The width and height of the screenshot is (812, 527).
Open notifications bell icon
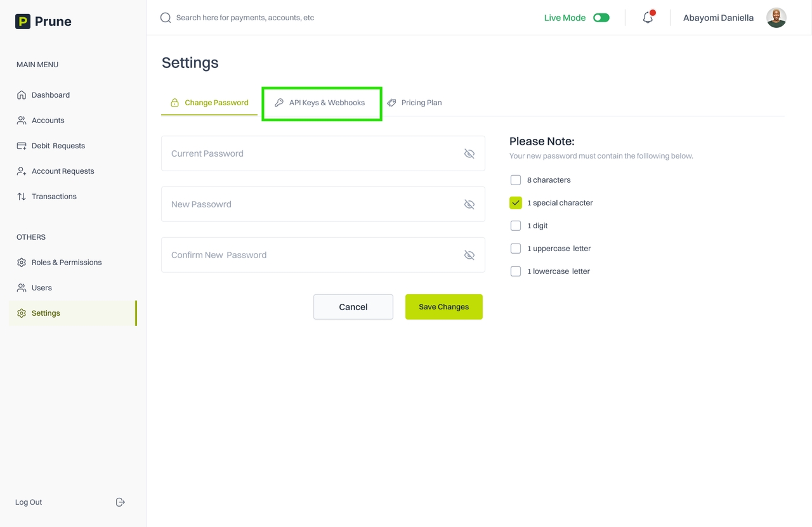(648, 18)
